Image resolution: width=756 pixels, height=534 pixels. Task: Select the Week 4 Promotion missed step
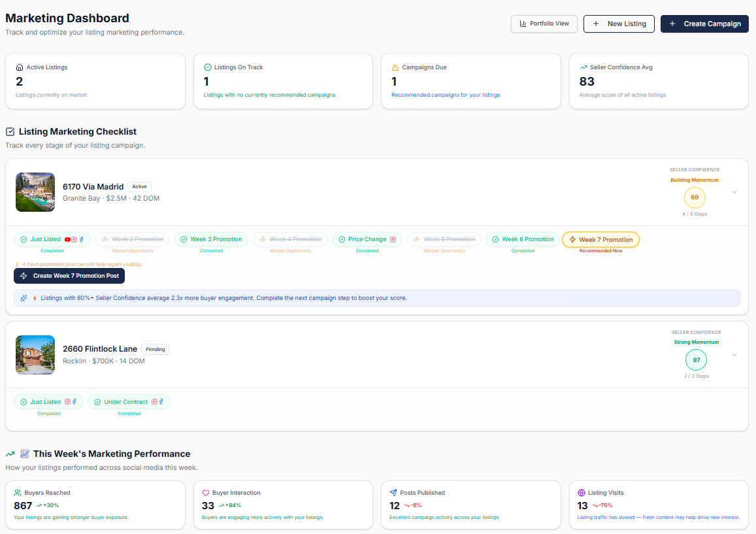(290, 239)
